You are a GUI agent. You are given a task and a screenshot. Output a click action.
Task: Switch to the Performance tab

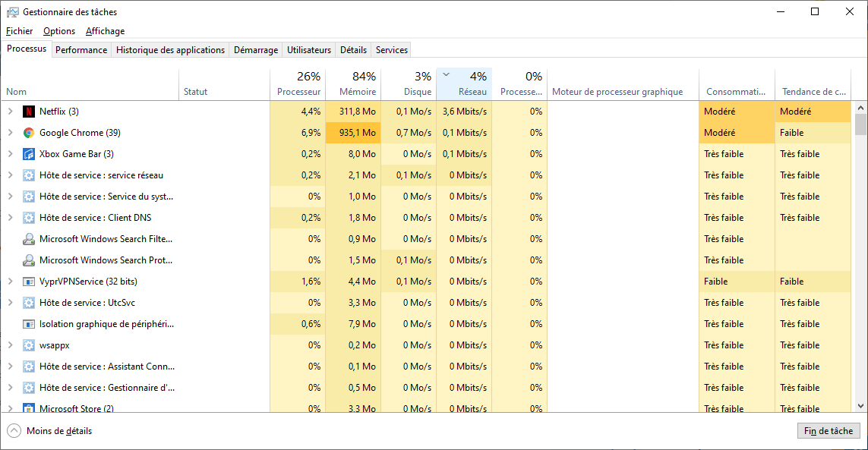(81, 50)
